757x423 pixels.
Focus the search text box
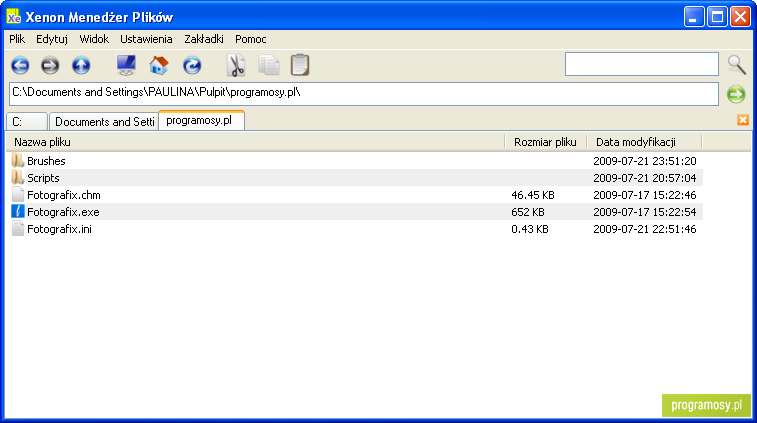click(642, 64)
